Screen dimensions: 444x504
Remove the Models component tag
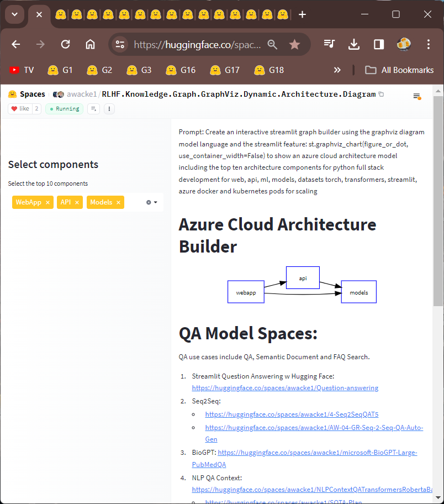[118, 203]
